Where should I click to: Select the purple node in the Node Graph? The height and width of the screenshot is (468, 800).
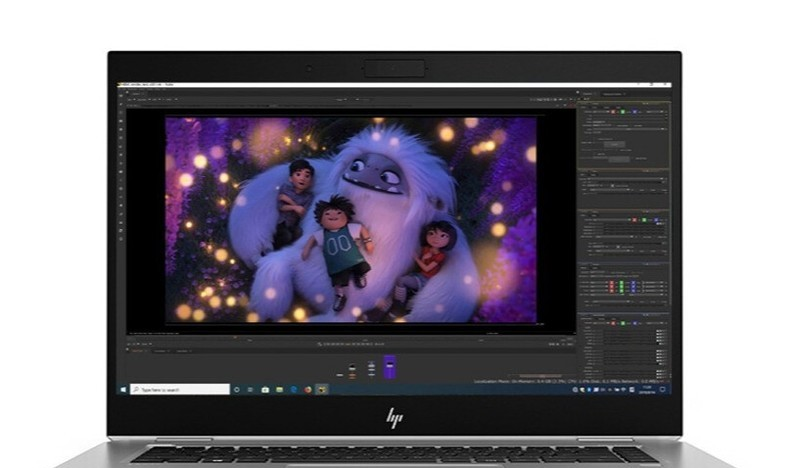coord(390,366)
